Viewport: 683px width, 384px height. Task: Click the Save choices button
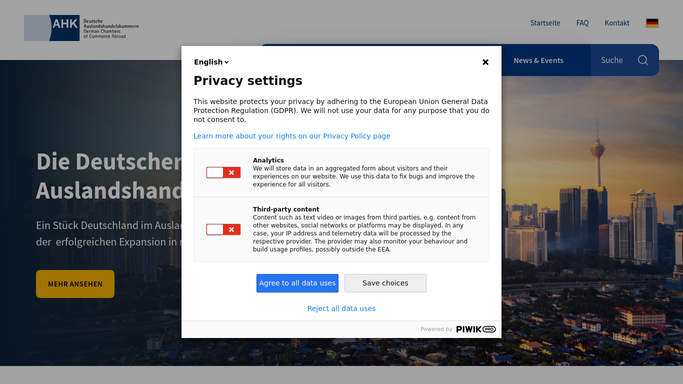click(385, 283)
